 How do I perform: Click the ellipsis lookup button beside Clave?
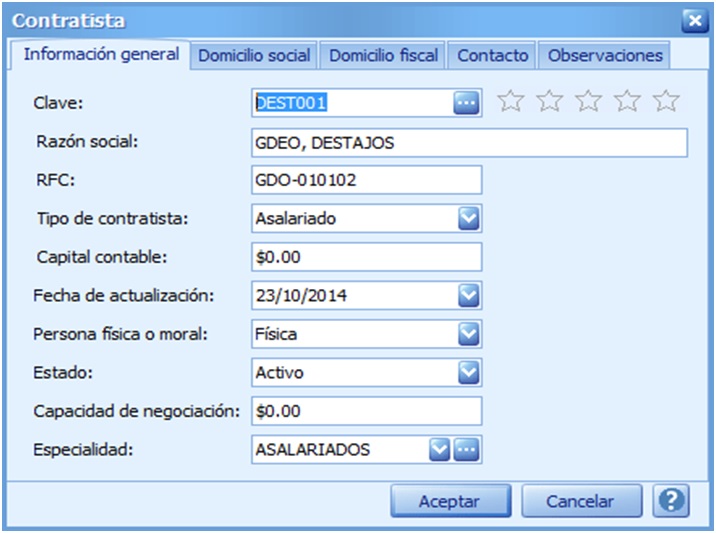[466, 103]
